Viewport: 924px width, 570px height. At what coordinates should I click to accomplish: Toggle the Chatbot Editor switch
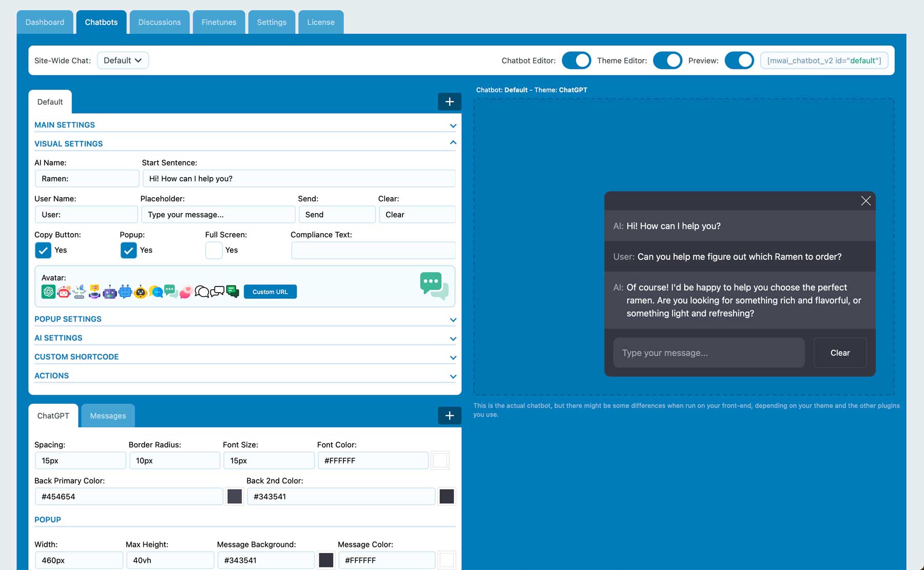point(576,60)
